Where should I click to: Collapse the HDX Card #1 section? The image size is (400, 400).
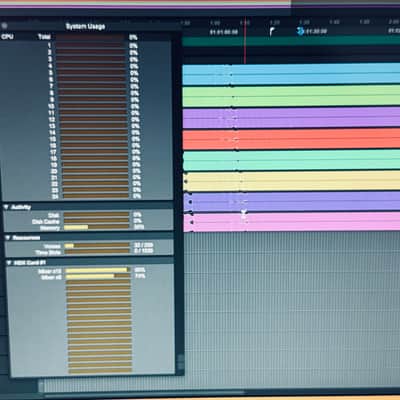(9, 263)
